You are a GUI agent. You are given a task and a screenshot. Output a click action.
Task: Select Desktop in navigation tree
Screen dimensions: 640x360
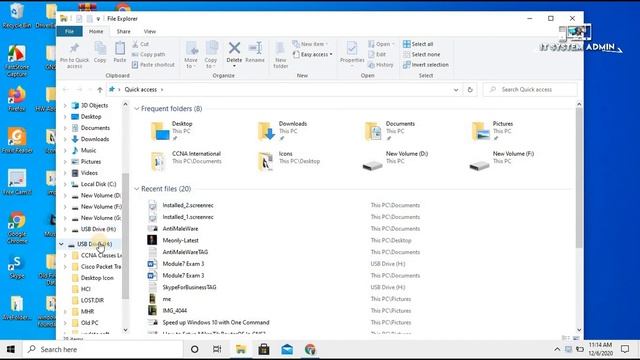pyautogui.click(x=91, y=117)
